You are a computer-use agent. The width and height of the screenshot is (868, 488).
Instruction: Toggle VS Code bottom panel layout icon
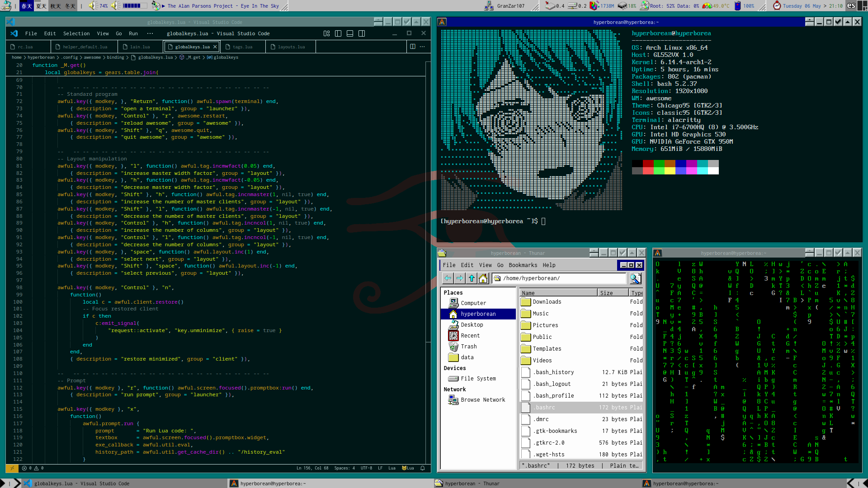[x=350, y=33]
